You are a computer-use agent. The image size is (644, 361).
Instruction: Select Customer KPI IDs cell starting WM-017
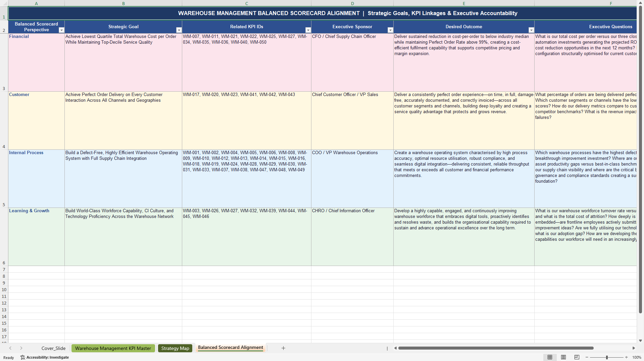tap(247, 121)
